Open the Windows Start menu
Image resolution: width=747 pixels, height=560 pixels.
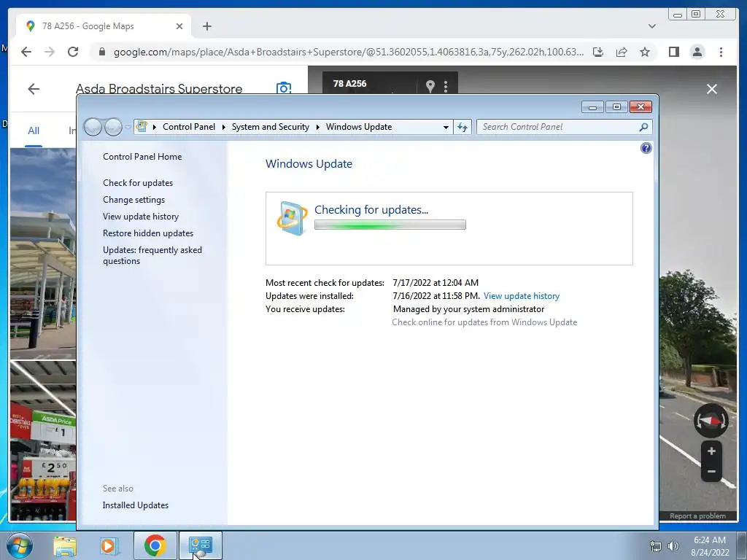click(x=20, y=545)
